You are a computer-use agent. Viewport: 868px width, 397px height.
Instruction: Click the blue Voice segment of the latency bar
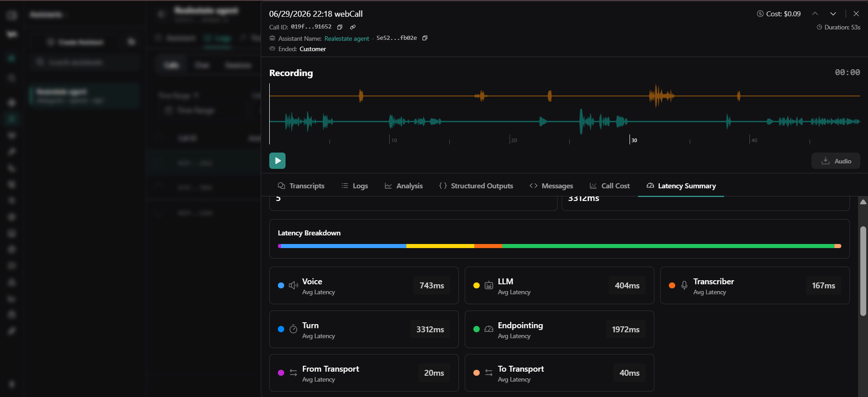tap(344, 246)
